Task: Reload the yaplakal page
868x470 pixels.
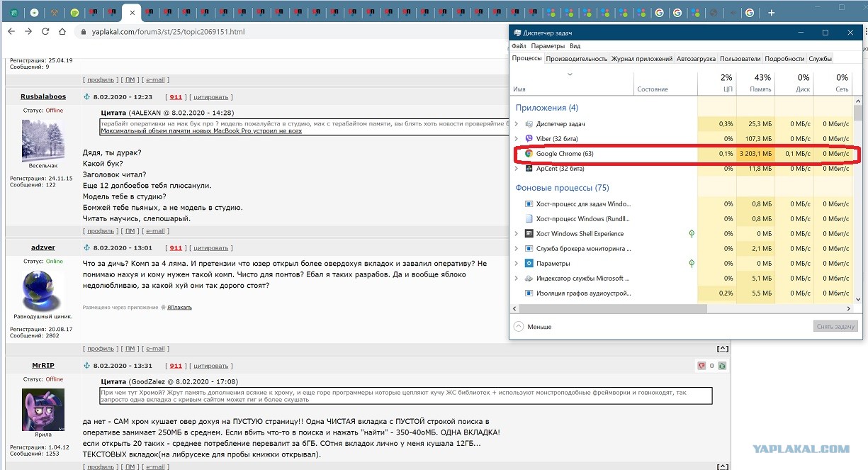Action: [45, 32]
